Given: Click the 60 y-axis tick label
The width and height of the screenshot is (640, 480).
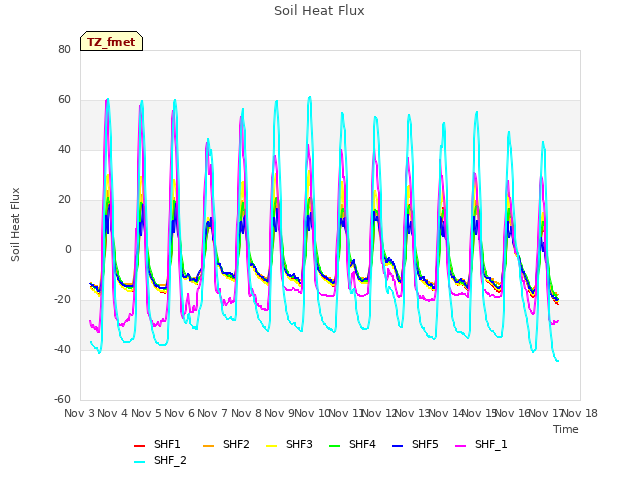Looking at the screenshot, I should click(x=64, y=100).
